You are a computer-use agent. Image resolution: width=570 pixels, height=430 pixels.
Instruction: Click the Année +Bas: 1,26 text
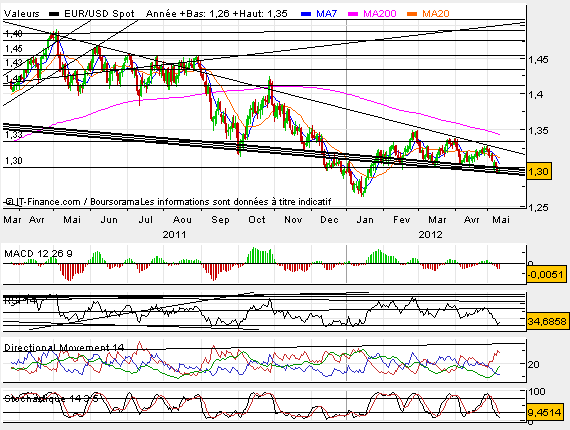coord(188,14)
